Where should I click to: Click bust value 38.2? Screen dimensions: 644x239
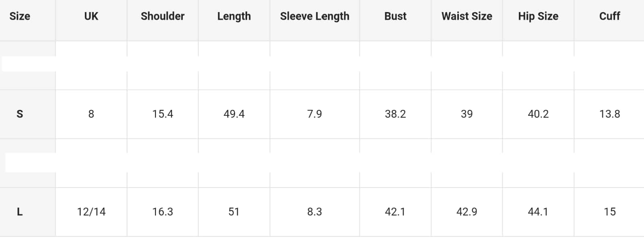(x=395, y=114)
